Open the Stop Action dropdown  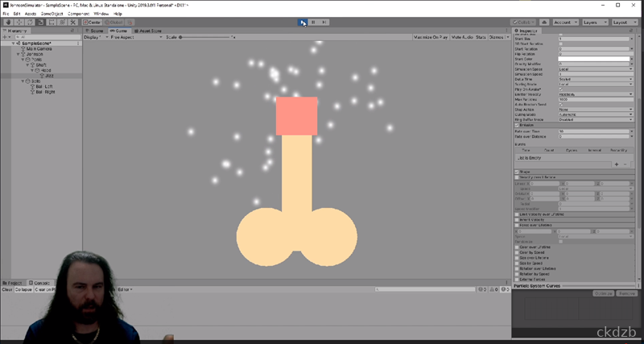click(x=596, y=110)
